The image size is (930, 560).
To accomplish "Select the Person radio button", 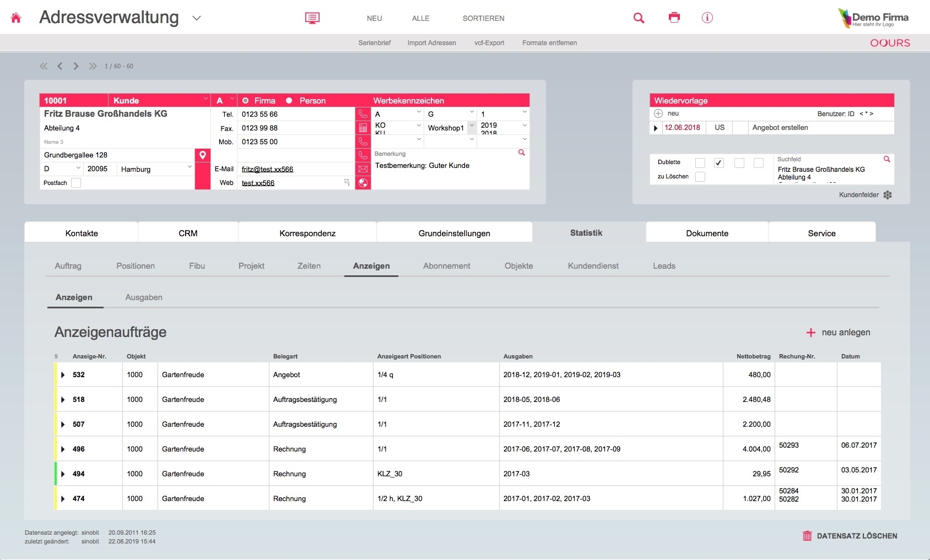I will [x=289, y=101].
